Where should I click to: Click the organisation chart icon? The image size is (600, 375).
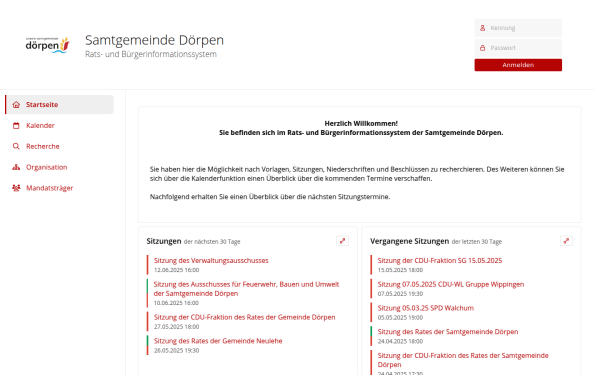click(x=16, y=167)
